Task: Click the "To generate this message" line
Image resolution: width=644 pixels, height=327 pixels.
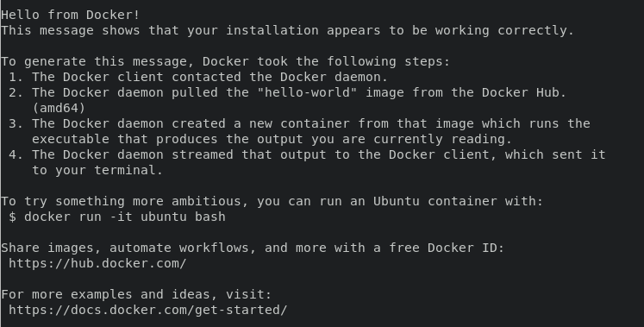Action: tap(226, 61)
